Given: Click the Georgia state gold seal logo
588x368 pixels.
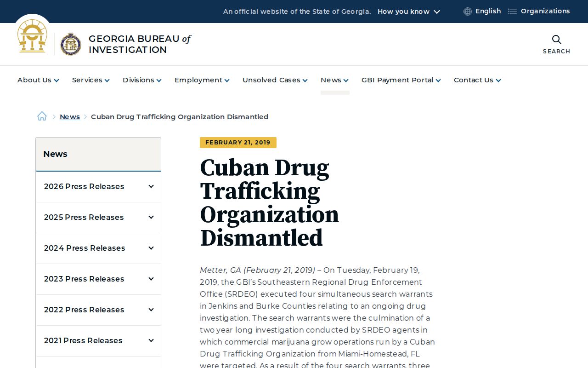Looking at the screenshot, I should [x=32, y=36].
